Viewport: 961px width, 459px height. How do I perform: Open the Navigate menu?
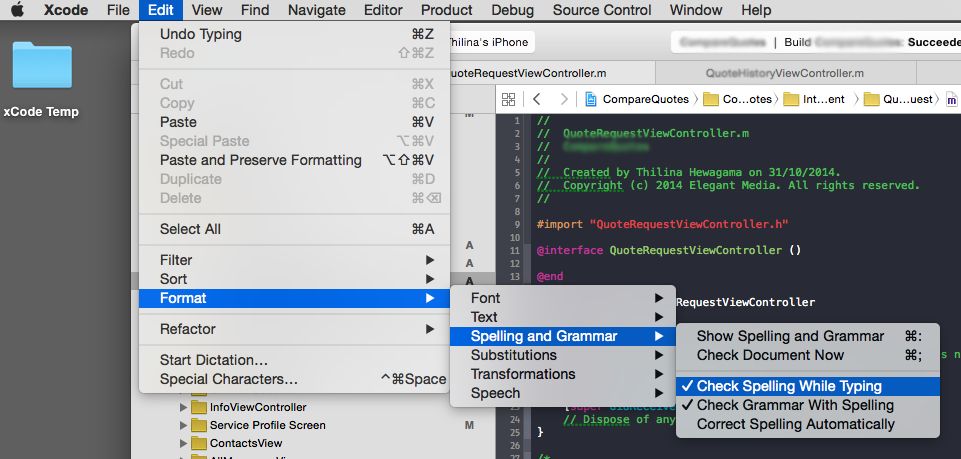[x=316, y=10]
